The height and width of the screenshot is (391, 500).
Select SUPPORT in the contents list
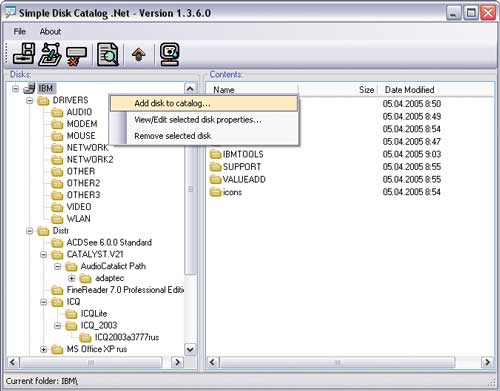[x=242, y=167]
